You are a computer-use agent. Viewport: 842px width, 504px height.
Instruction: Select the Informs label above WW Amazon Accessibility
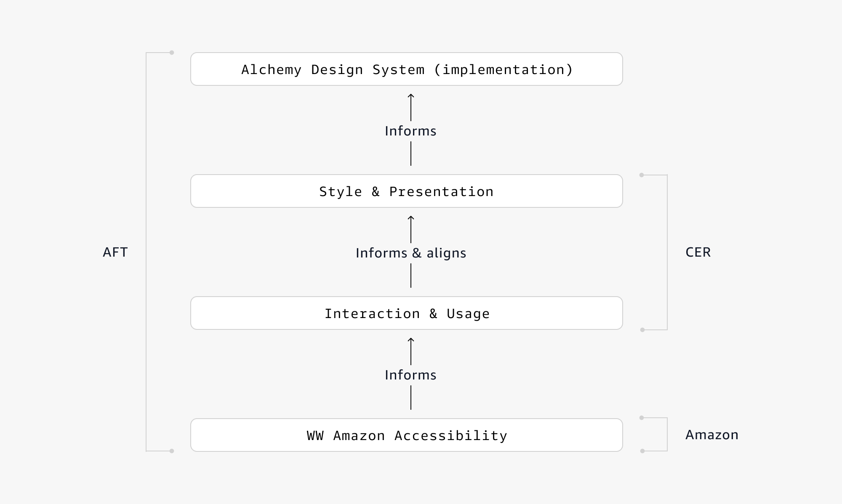tap(410, 375)
